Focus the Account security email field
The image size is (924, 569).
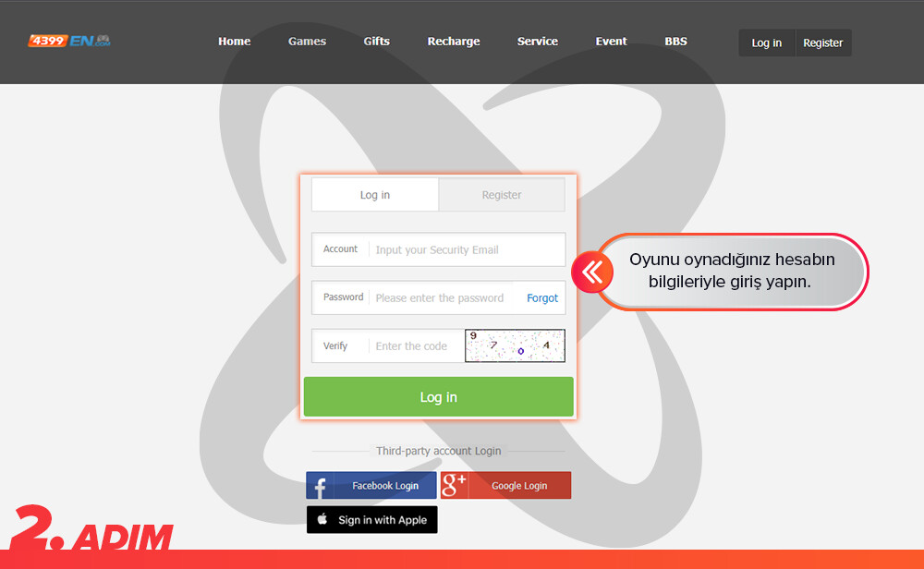point(467,249)
